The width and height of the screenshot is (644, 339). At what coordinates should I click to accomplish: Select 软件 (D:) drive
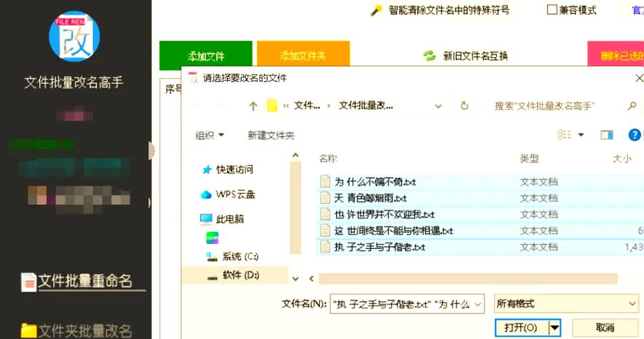tap(241, 275)
